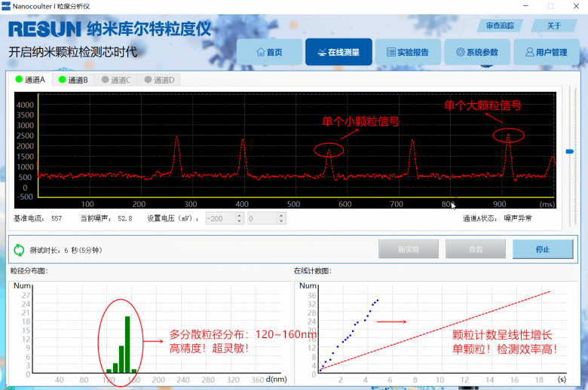Open the 首页 home tab
588x390 pixels.
269,52
